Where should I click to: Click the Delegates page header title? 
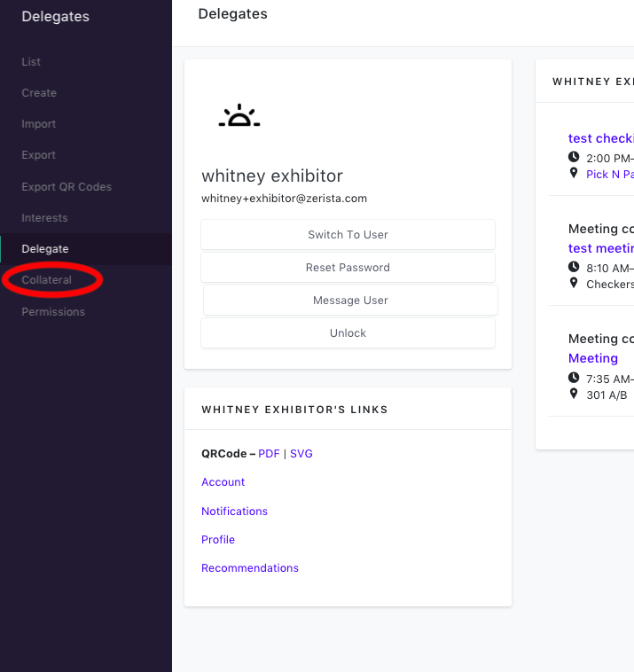coord(233,13)
